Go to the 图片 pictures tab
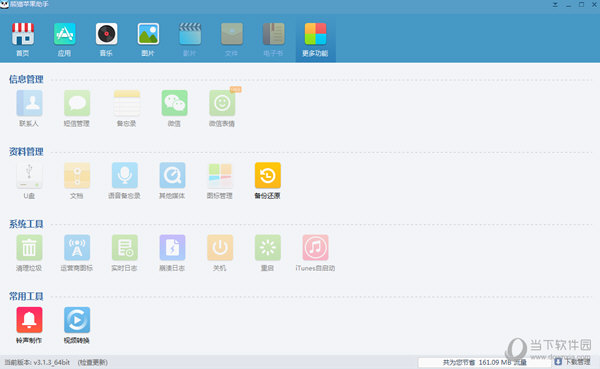The height and width of the screenshot is (369, 600). pos(148,39)
